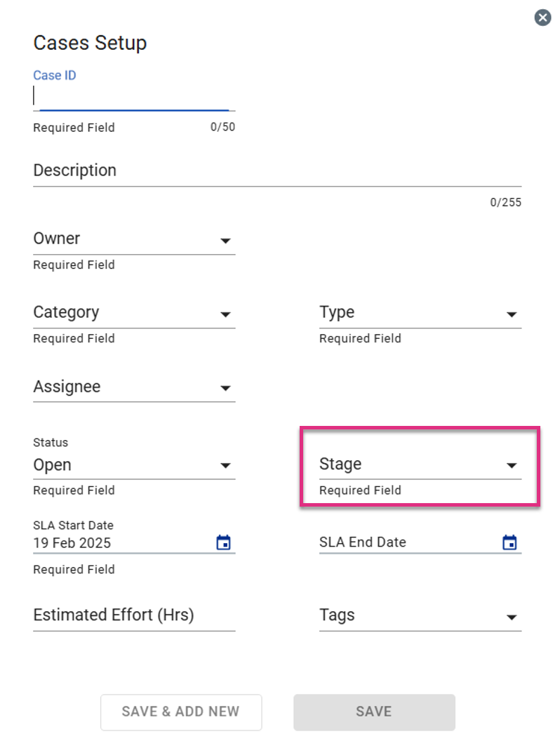
Task: Close the Cases Setup dialog
Action: 542,18
